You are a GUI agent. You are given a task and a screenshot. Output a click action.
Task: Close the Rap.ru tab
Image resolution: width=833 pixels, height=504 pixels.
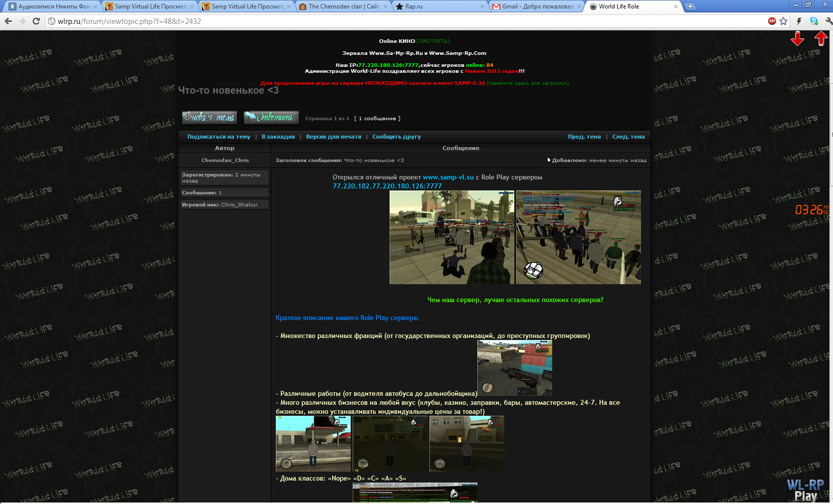(x=482, y=6)
